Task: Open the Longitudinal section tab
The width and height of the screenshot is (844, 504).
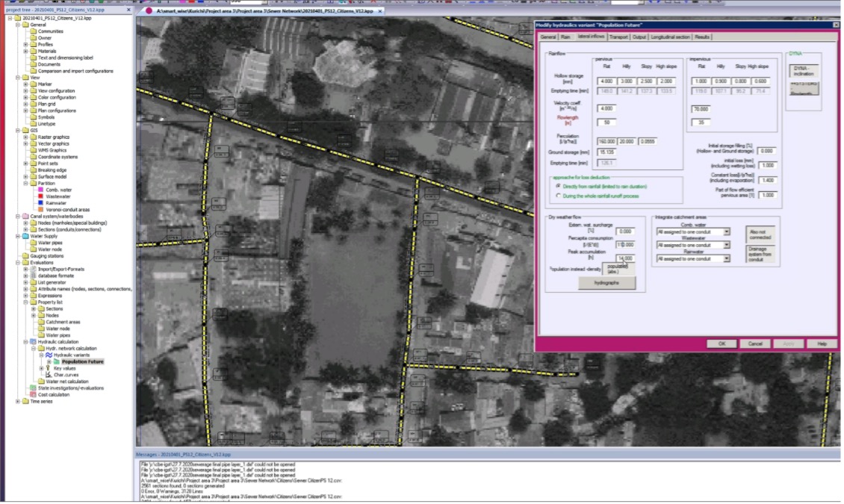Action: click(x=670, y=37)
